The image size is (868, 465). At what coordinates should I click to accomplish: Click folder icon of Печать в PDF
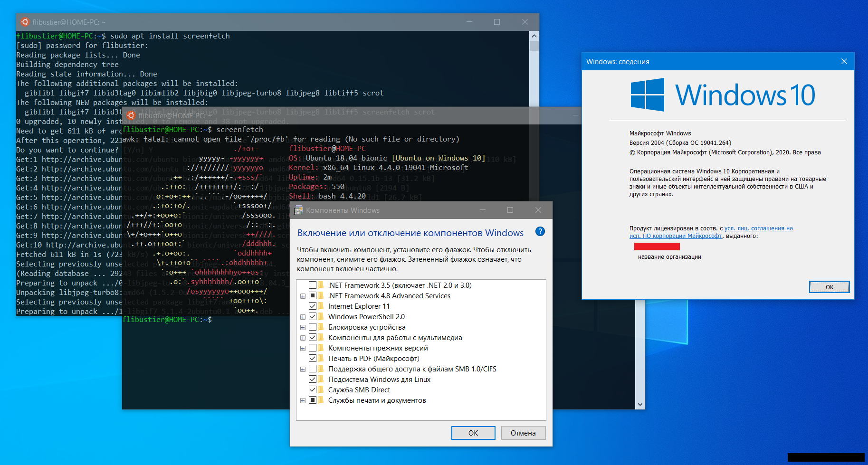click(322, 358)
